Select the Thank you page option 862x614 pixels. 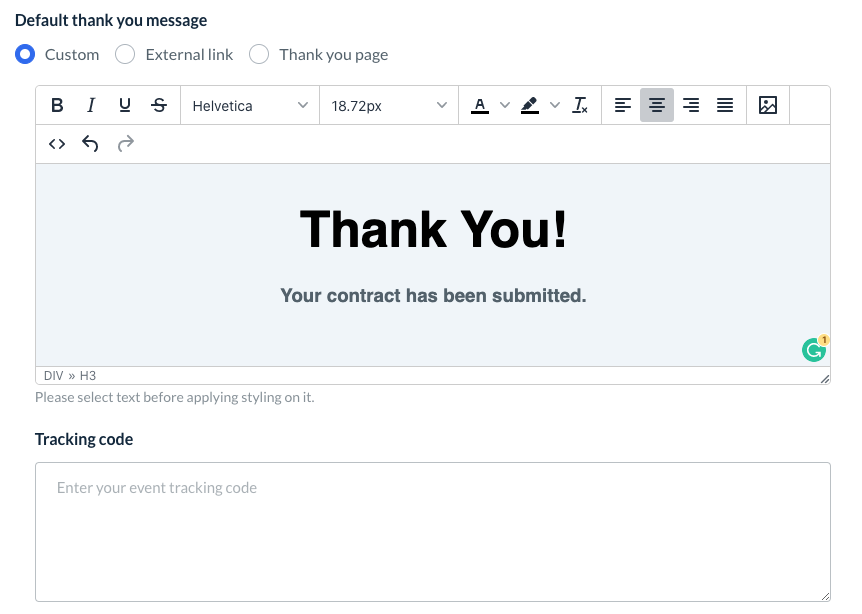(259, 54)
